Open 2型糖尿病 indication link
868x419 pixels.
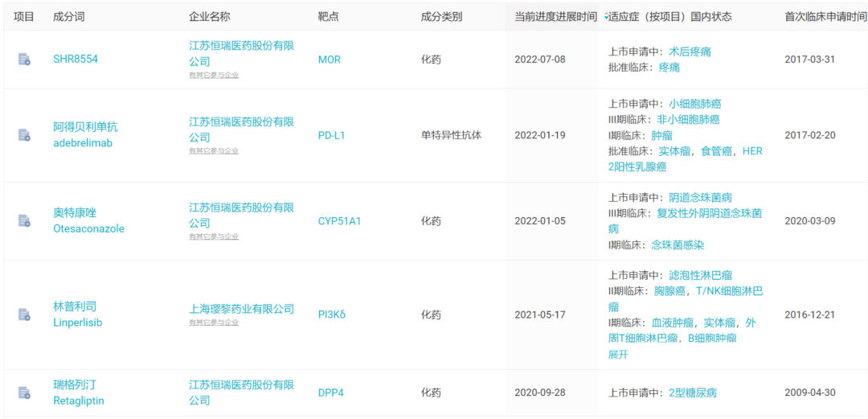pos(693,393)
